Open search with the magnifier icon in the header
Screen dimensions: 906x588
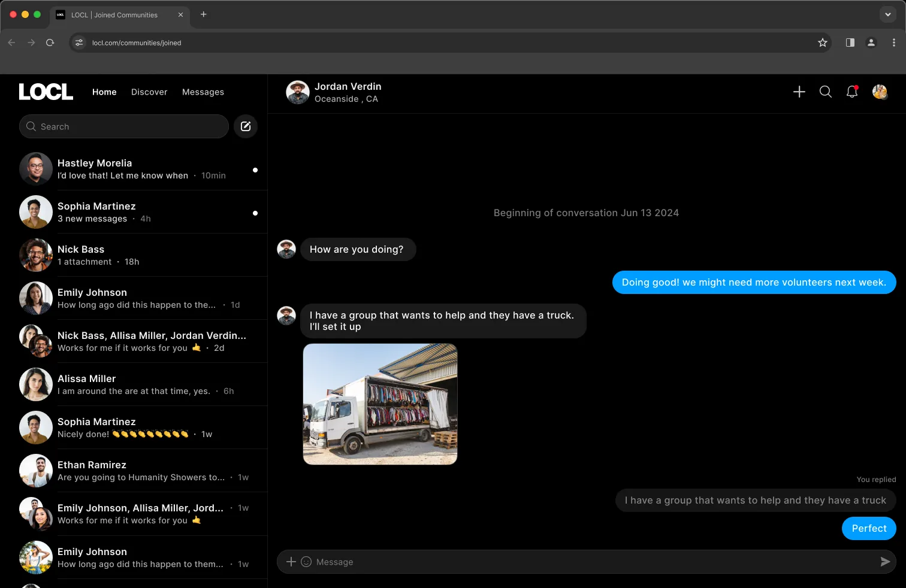click(826, 92)
